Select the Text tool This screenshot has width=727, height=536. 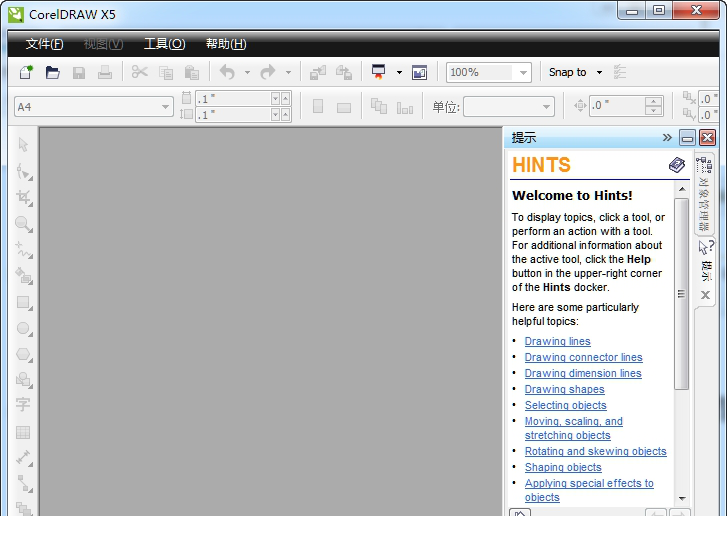click(23, 405)
